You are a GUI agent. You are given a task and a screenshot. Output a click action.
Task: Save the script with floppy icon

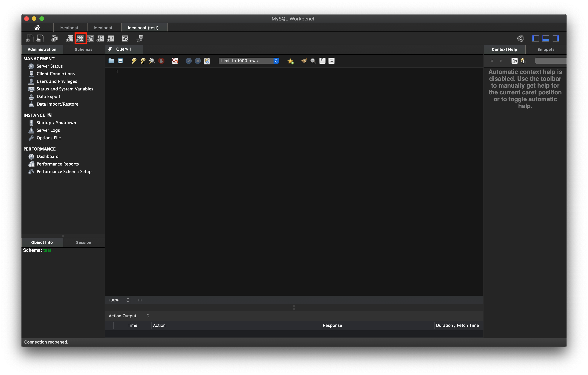coord(120,61)
